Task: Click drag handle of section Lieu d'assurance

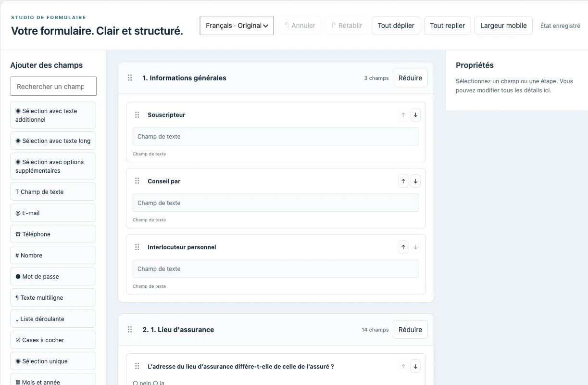Action: click(130, 330)
